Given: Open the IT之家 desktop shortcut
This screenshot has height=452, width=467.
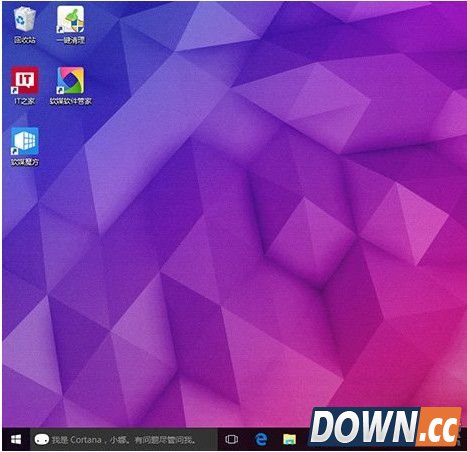Looking at the screenshot, I should pyautogui.click(x=25, y=86).
